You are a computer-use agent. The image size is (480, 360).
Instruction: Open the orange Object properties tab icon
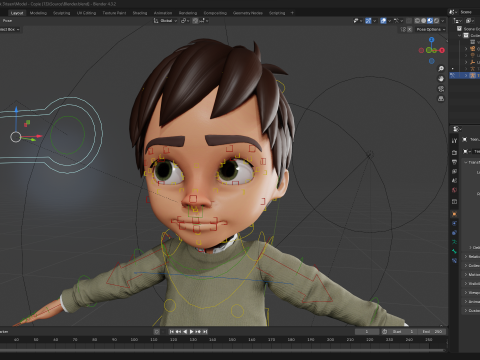(x=454, y=214)
